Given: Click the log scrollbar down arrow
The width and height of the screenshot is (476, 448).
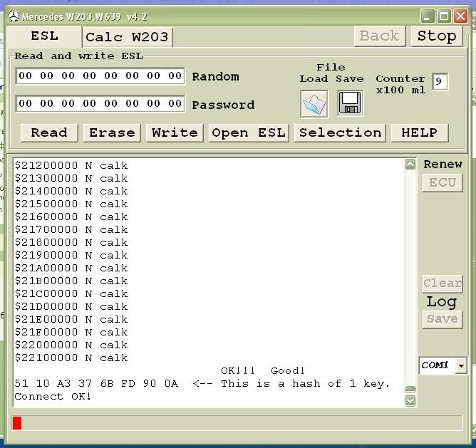Looking at the screenshot, I should [x=410, y=401].
